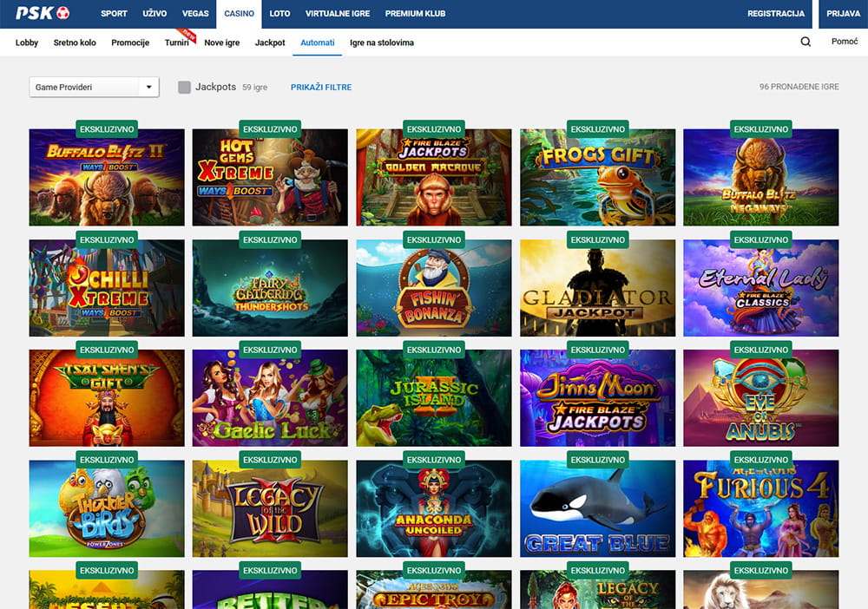Click the PSK logo

43,13
